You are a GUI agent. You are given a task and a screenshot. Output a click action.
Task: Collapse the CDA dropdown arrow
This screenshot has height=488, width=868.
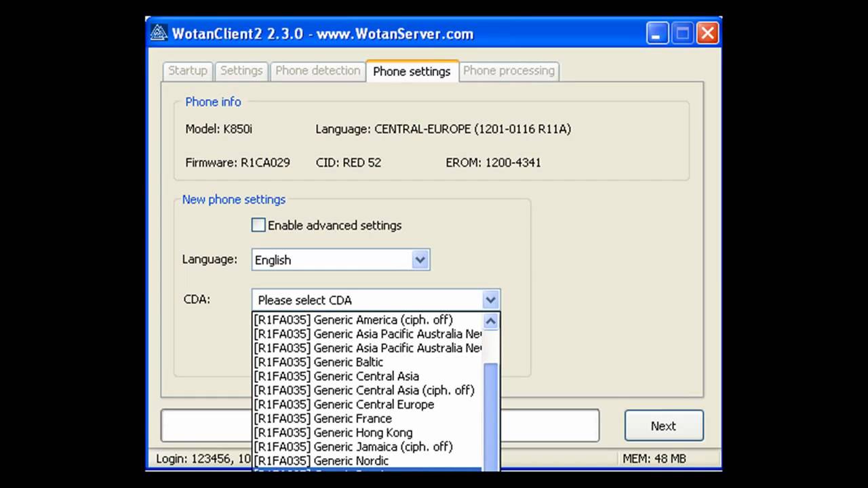(x=490, y=300)
